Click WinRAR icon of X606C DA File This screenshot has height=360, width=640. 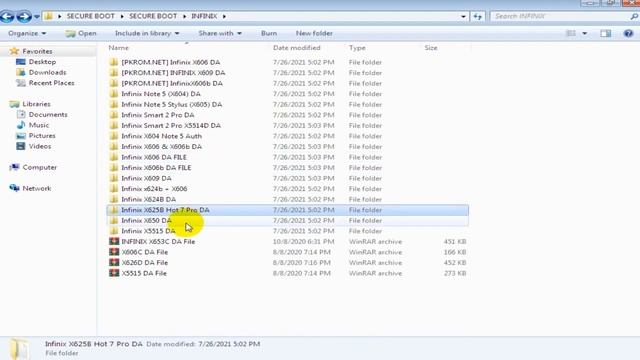pyautogui.click(x=114, y=252)
